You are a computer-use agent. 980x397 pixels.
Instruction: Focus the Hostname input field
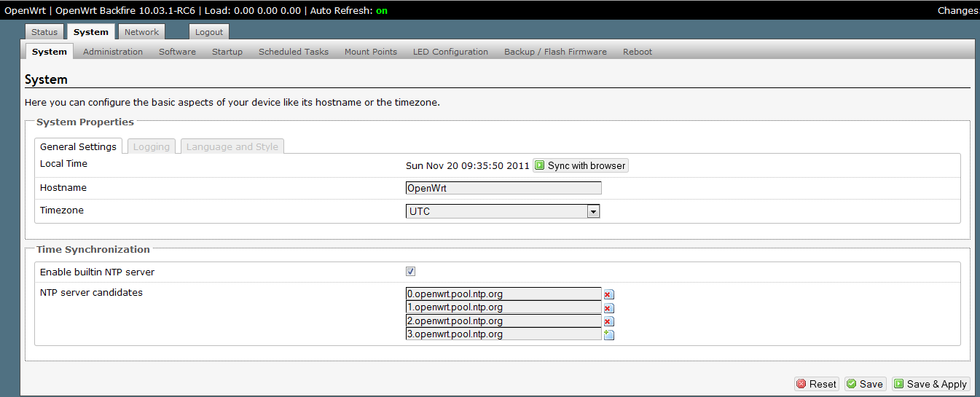[x=503, y=188]
